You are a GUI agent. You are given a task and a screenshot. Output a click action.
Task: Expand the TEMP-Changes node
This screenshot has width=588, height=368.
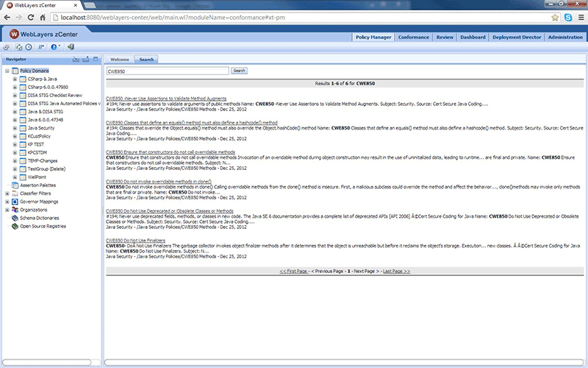coord(15,160)
